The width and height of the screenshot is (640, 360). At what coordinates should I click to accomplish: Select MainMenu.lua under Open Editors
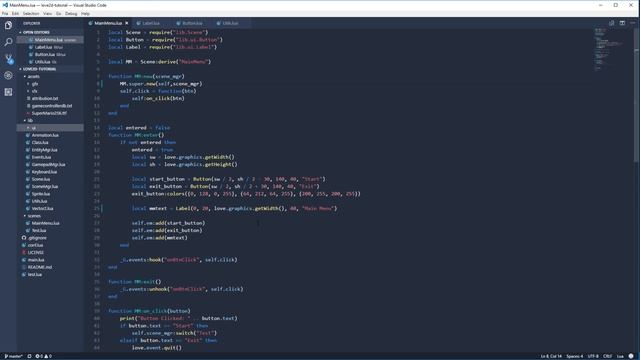point(50,40)
